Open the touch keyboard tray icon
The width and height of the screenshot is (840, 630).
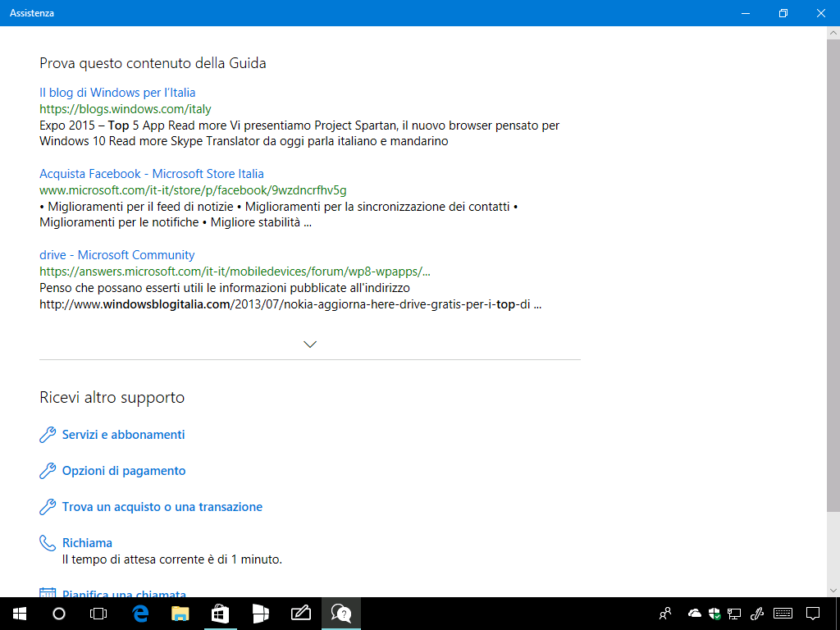point(783,614)
